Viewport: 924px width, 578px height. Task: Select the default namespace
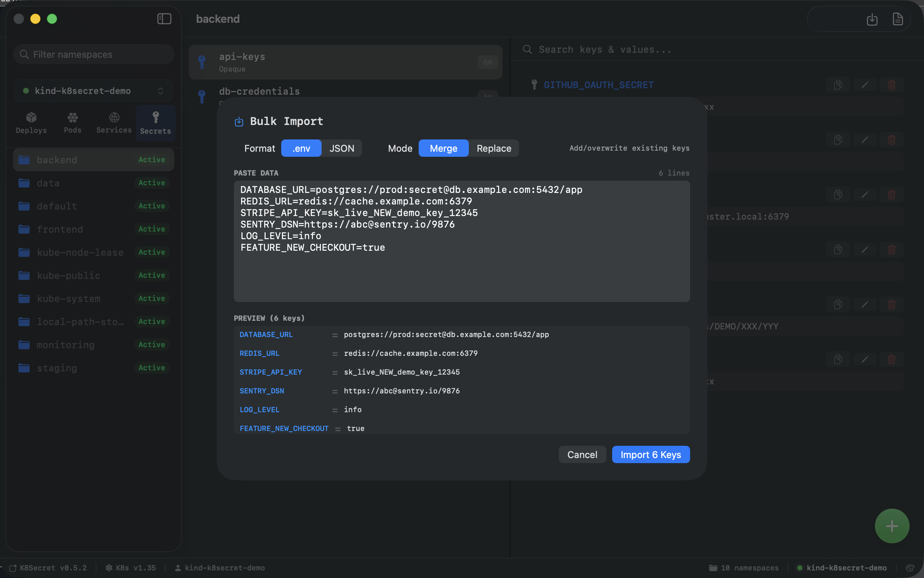93,206
